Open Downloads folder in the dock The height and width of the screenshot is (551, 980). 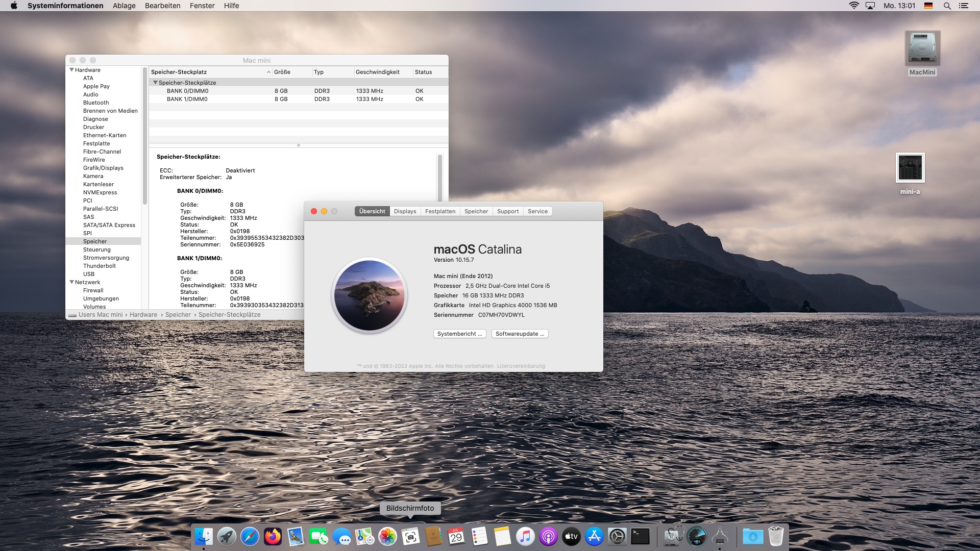click(753, 536)
